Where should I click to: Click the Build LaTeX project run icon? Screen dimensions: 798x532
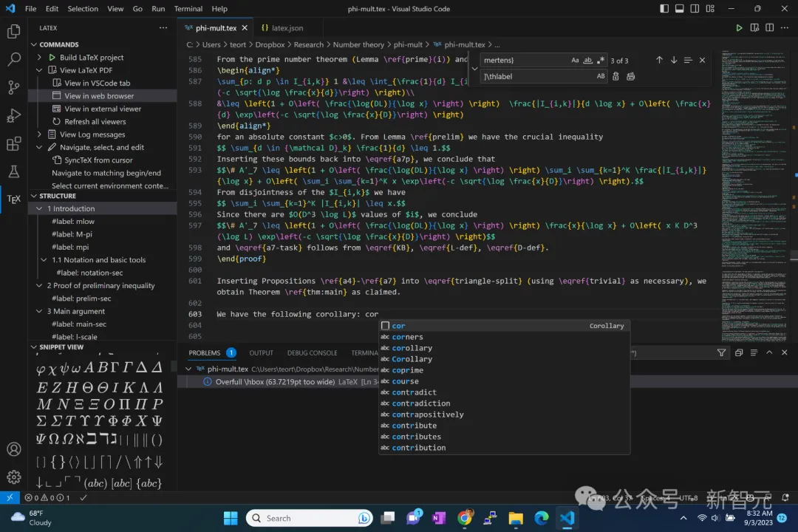(x=52, y=58)
